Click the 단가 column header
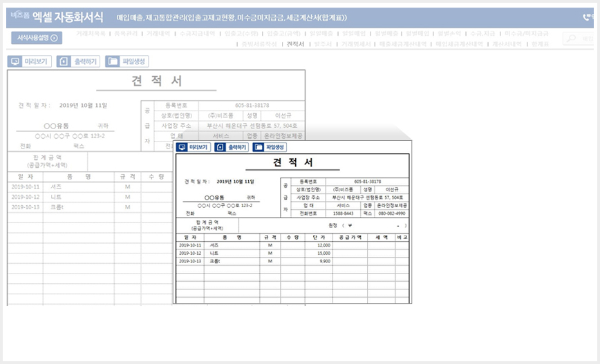This screenshot has width=600, height=364. (x=319, y=238)
